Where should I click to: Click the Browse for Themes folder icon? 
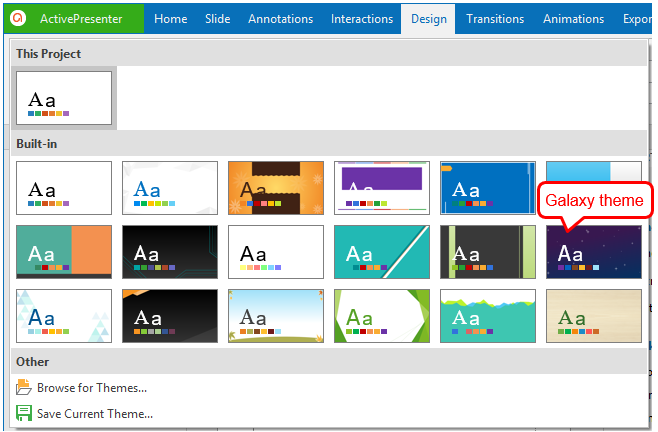[x=24, y=387]
